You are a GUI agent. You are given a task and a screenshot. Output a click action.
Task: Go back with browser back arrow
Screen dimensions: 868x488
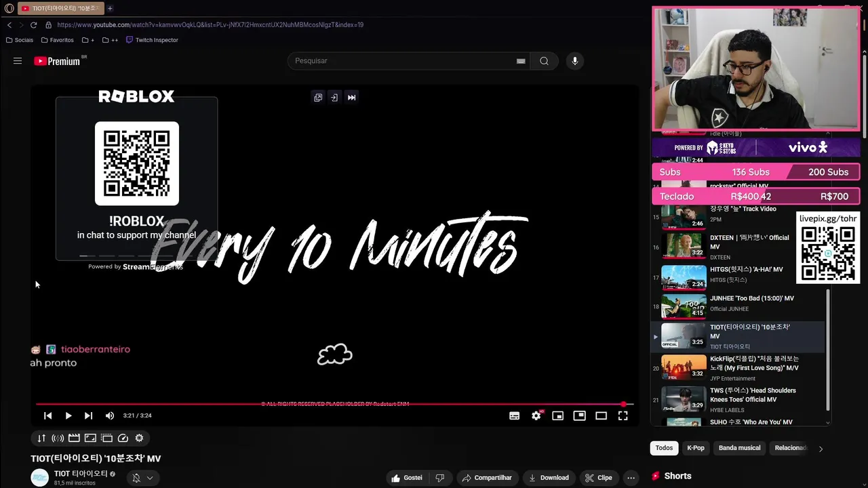[9, 25]
